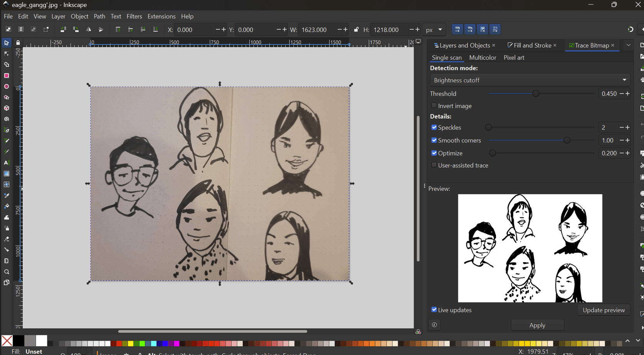Select the Text tool
The image size is (644, 355).
(7, 163)
